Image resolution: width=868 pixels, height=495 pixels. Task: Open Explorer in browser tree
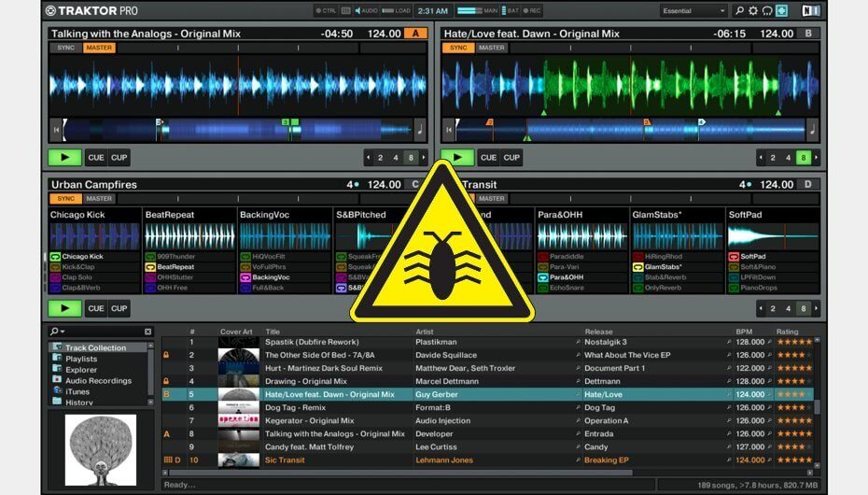[81, 370]
